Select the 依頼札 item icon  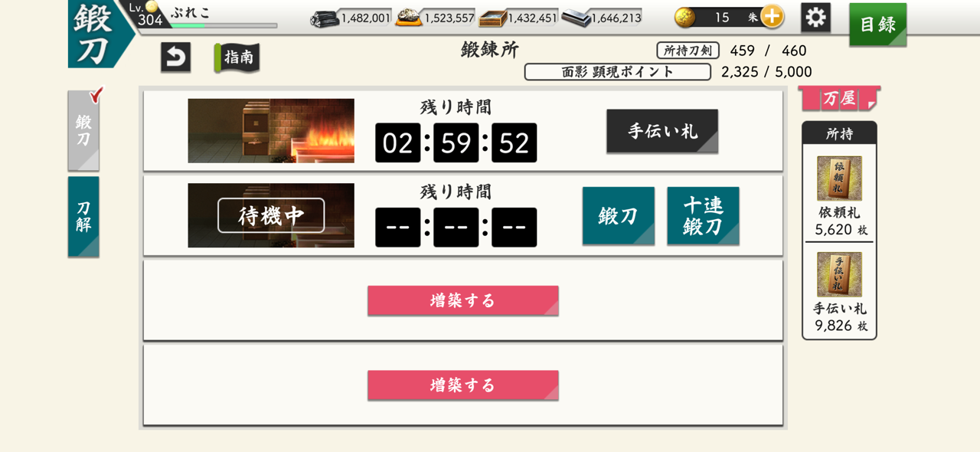click(839, 179)
